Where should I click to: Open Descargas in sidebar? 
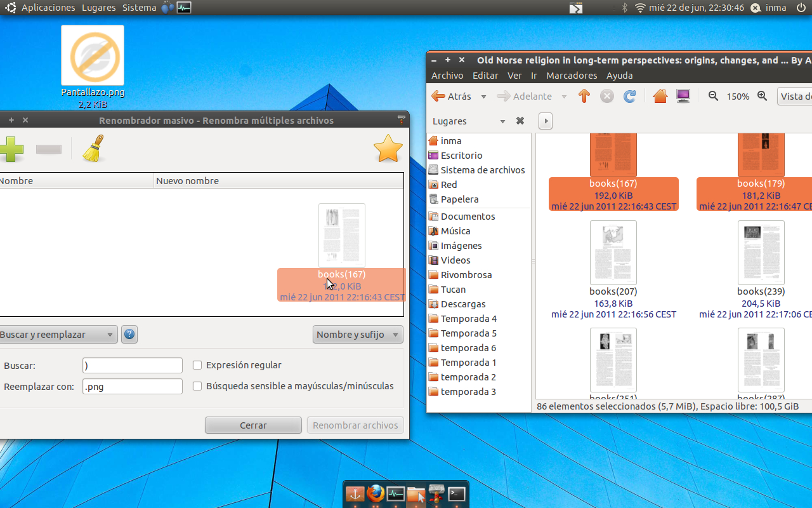[x=463, y=304]
